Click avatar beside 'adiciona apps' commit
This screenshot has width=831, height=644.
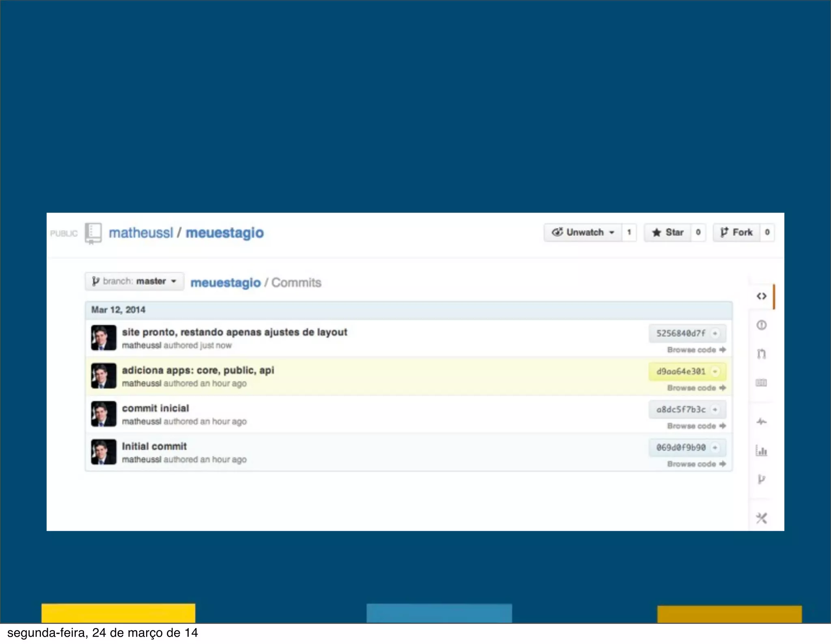coord(103,376)
